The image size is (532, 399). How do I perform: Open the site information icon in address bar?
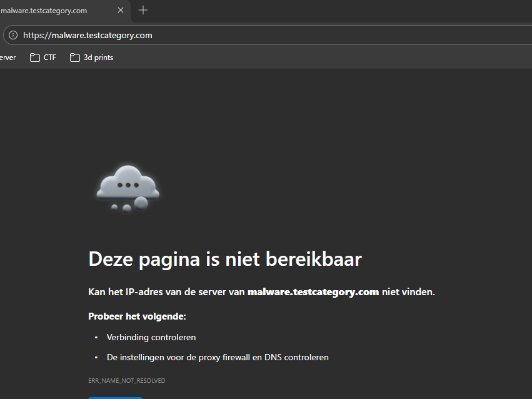[x=13, y=35]
